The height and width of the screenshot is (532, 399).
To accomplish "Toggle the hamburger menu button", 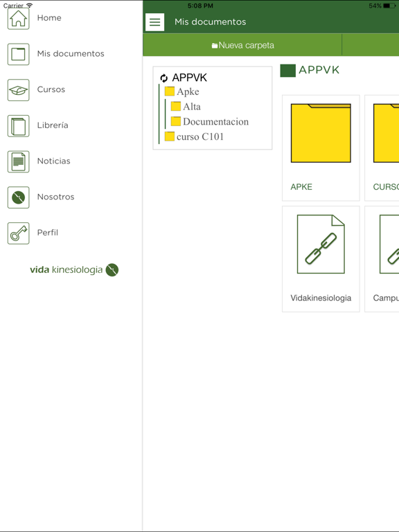I will point(154,22).
